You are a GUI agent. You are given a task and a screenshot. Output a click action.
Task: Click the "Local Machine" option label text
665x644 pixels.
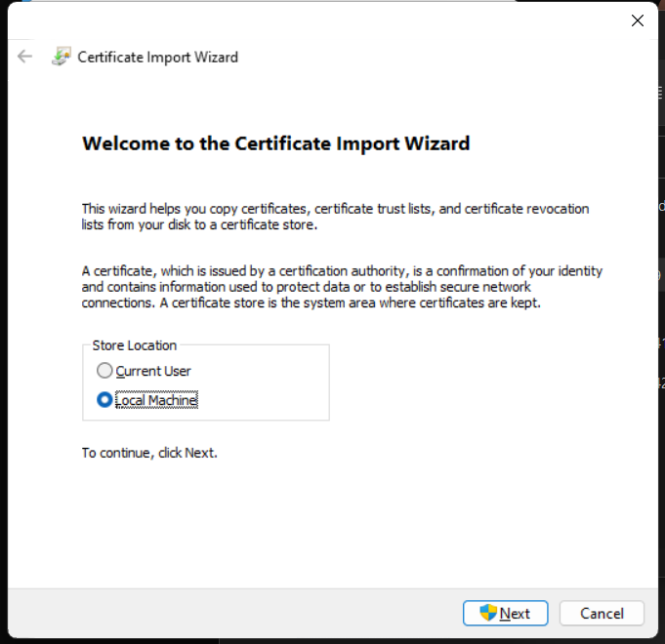(x=156, y=400)
